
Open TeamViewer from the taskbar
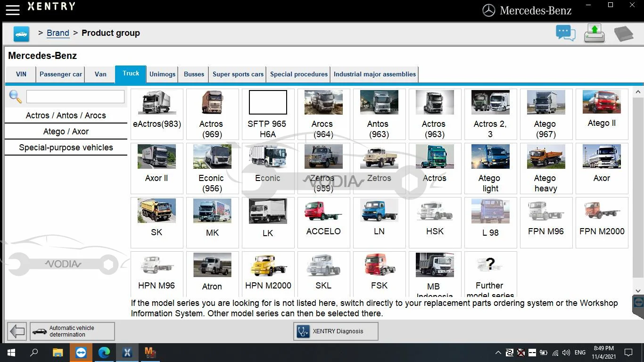click(81, 352)
